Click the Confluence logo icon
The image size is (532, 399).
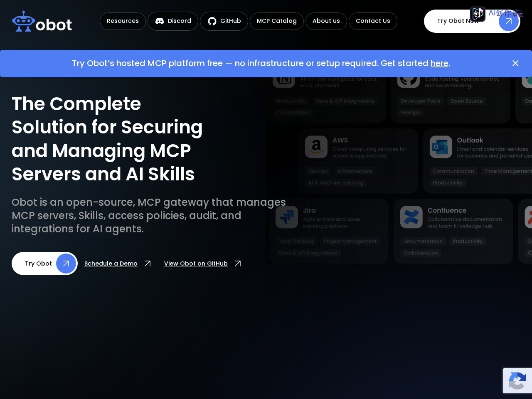411,217
